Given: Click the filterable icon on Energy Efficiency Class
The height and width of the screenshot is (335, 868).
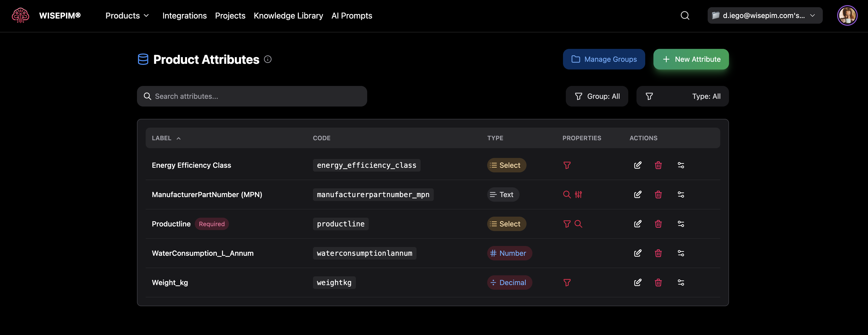Looking at the screenshot, I should (567, 165).
